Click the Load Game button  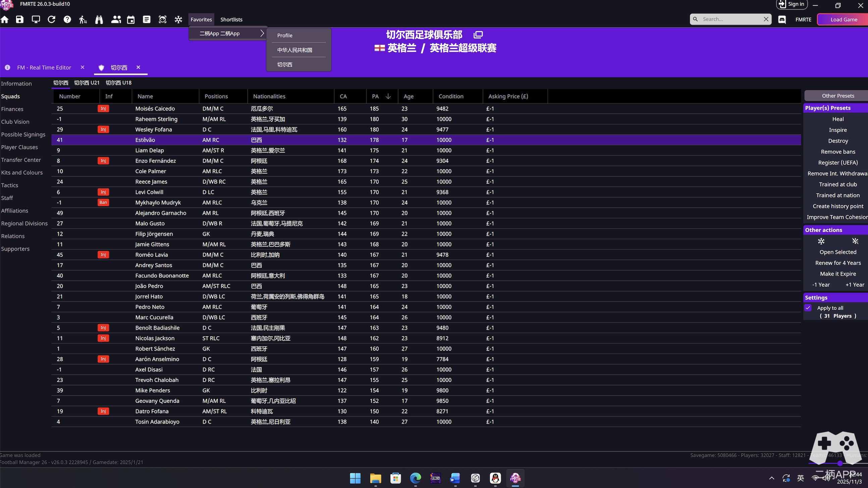click(x=844, y=19)
